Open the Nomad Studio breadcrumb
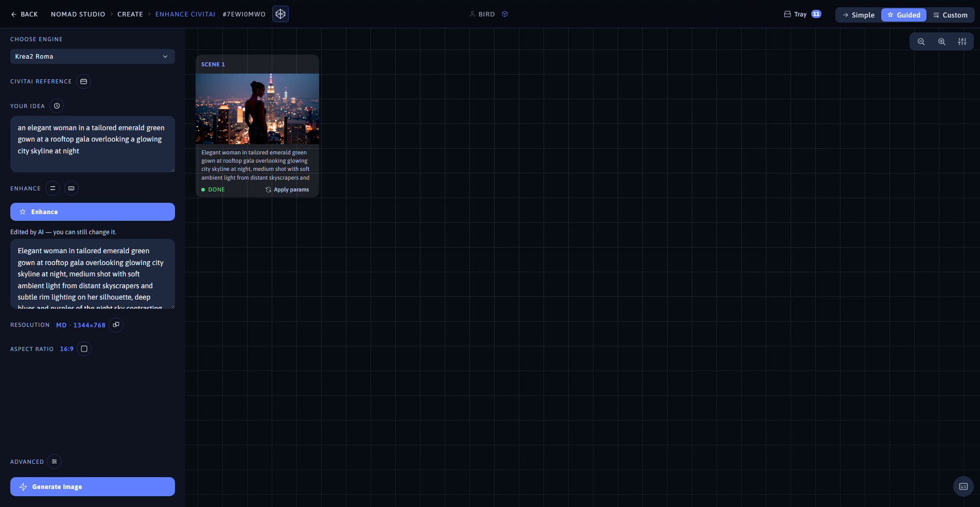This screenshot has height=507, width=980. click(x=78, y=14)
